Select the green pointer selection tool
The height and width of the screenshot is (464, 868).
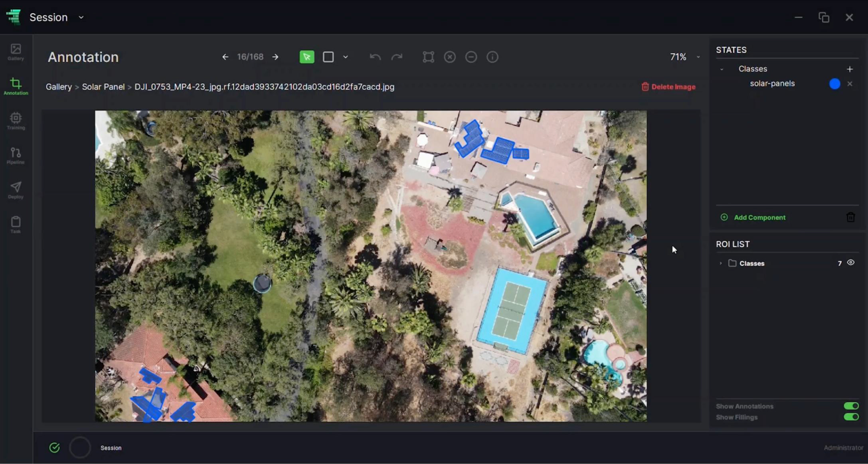(306, 57)
